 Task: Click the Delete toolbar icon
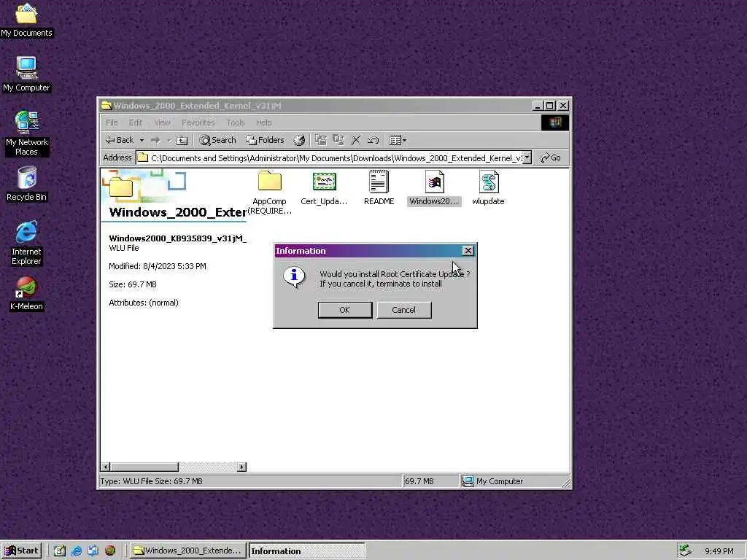coord(356,140)
